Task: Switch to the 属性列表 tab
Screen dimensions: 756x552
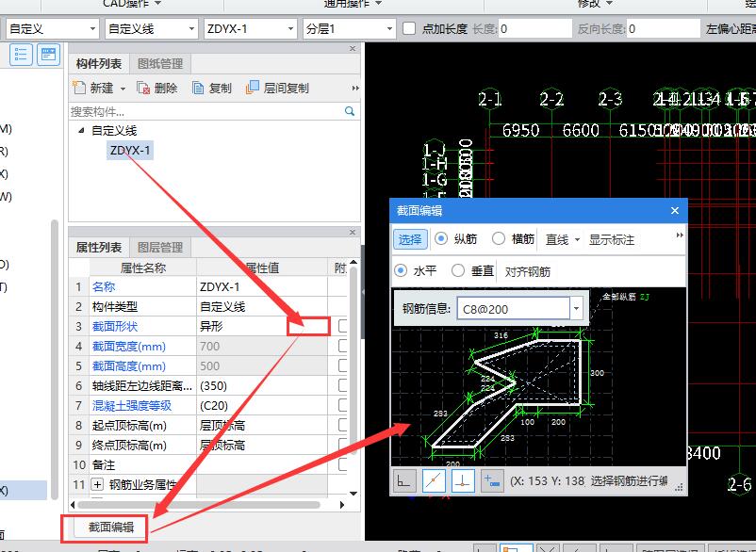Action: click(99, 247)
